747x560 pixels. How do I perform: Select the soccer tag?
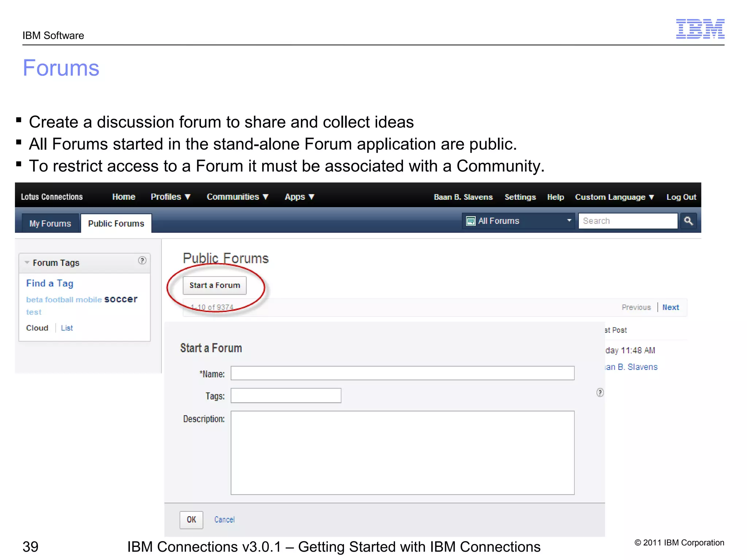click(x=121, y=299)
